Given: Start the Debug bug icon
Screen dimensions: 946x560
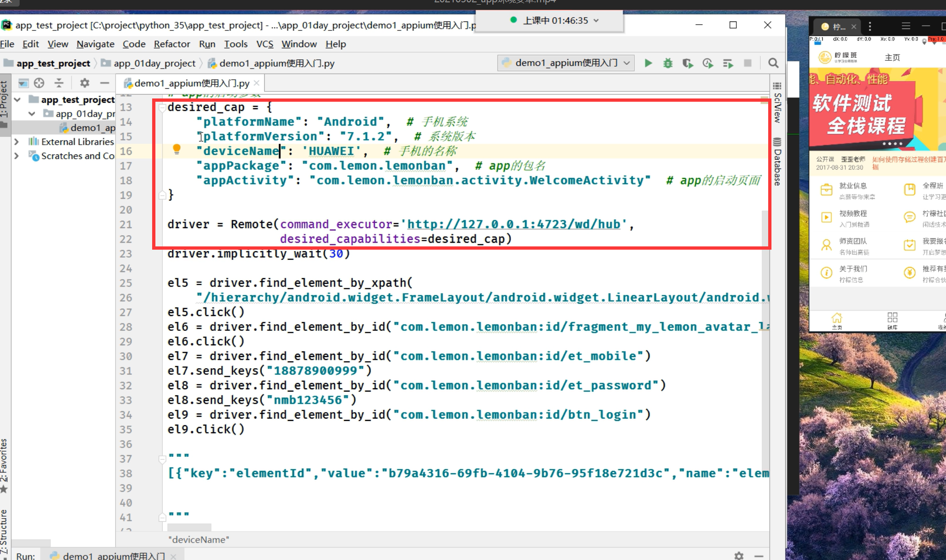Looking at the screenshot, I should [668, 63].
